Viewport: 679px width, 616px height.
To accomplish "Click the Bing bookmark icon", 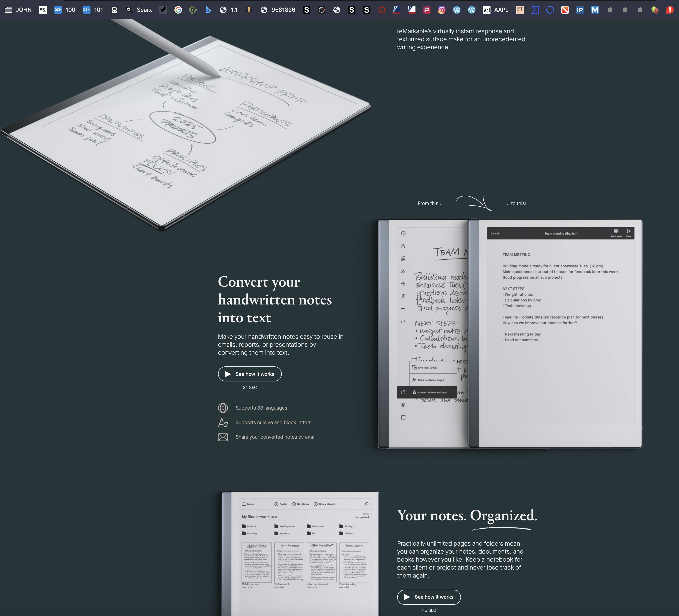I will [208, 10].
